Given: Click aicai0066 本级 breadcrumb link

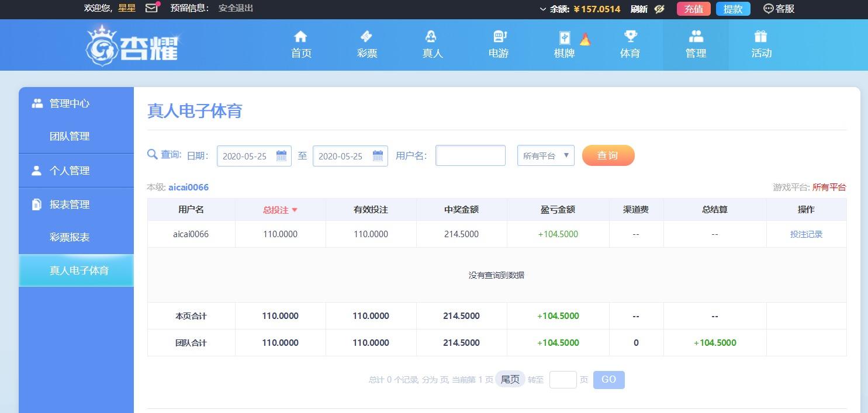Looking at the screenshot, I should click(188, 188).
